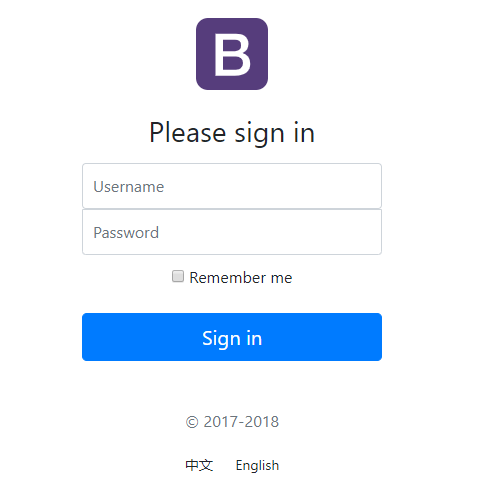Screen dimensions: 492x482
Task: Open the Chinese language link
Action: [199, 465]
